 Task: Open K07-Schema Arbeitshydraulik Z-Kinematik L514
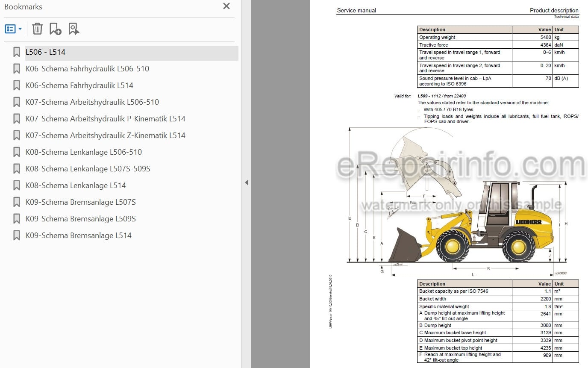click(106, 135)
